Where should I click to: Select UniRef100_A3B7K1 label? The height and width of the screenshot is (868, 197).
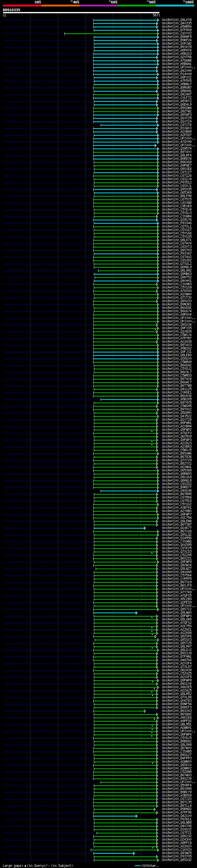[176, 507]
